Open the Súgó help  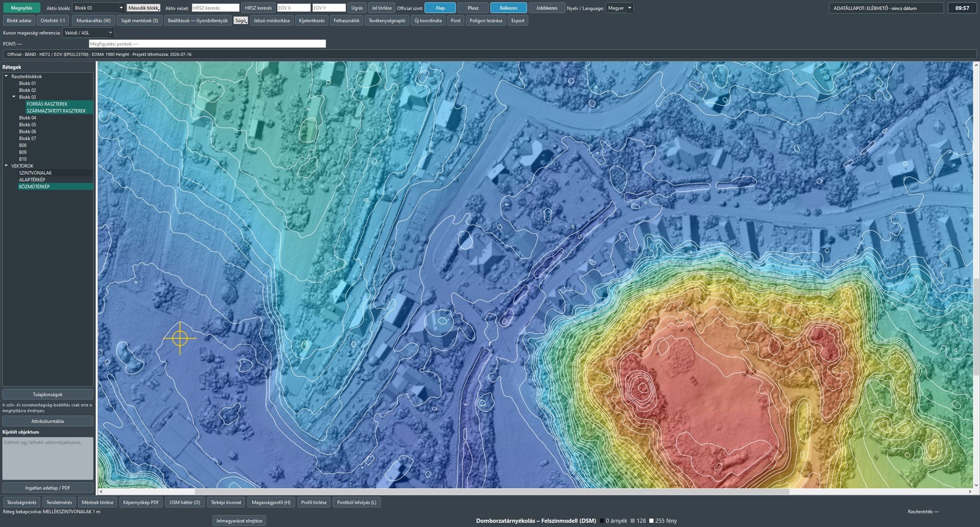point(240,21)
